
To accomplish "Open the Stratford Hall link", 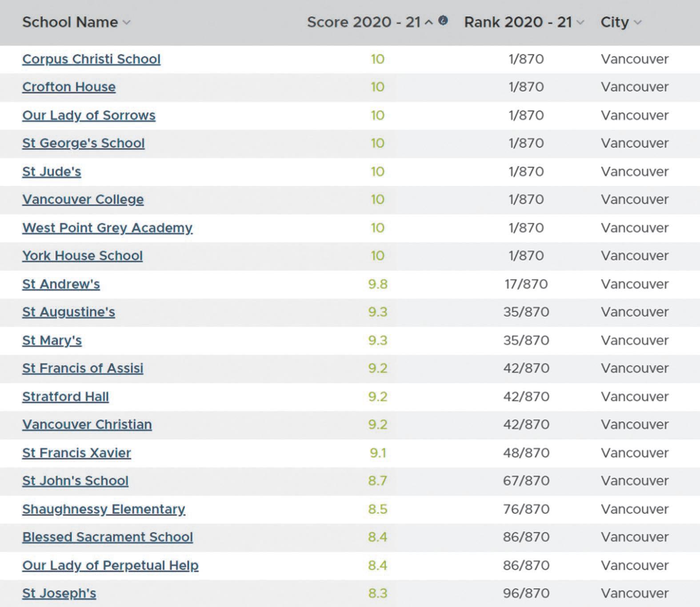I will point(65,397).
